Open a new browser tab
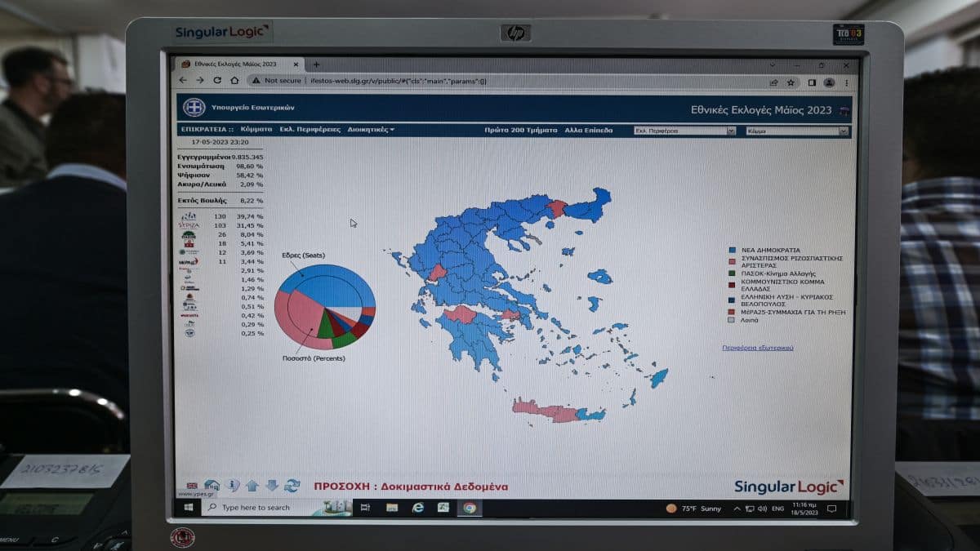Screen dimensions: 980x551 316,64
